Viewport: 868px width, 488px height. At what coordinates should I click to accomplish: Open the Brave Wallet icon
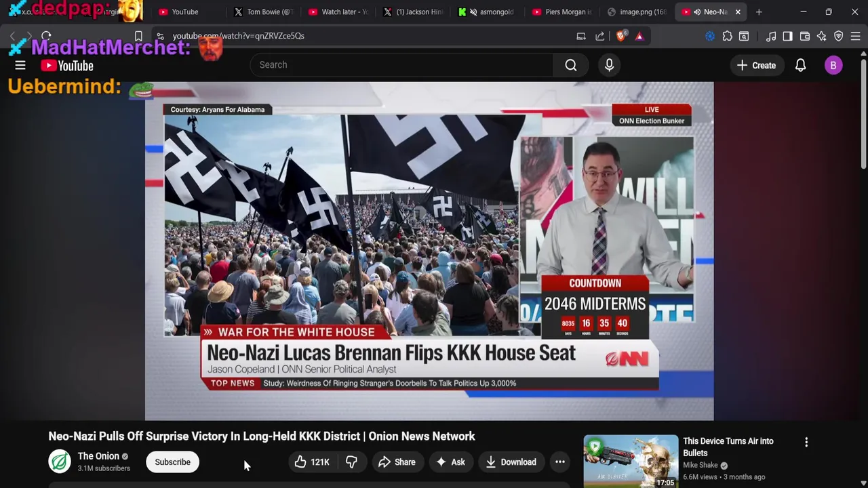pos(805,36)
